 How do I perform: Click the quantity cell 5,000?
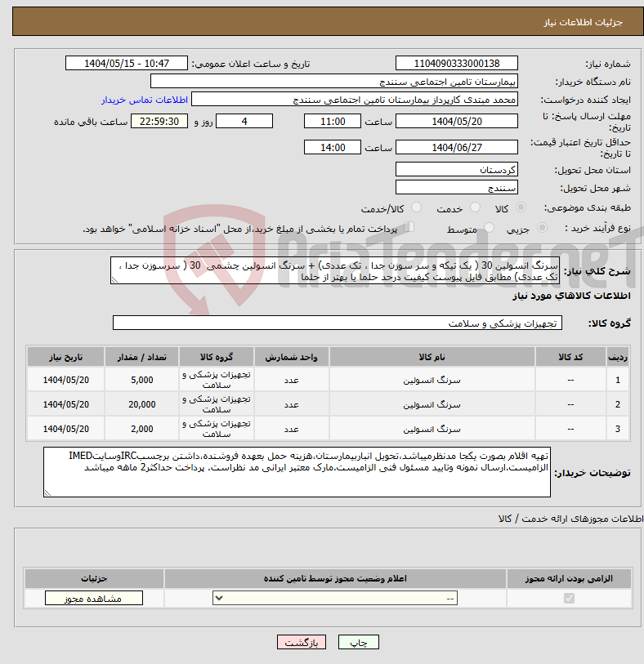142,380
